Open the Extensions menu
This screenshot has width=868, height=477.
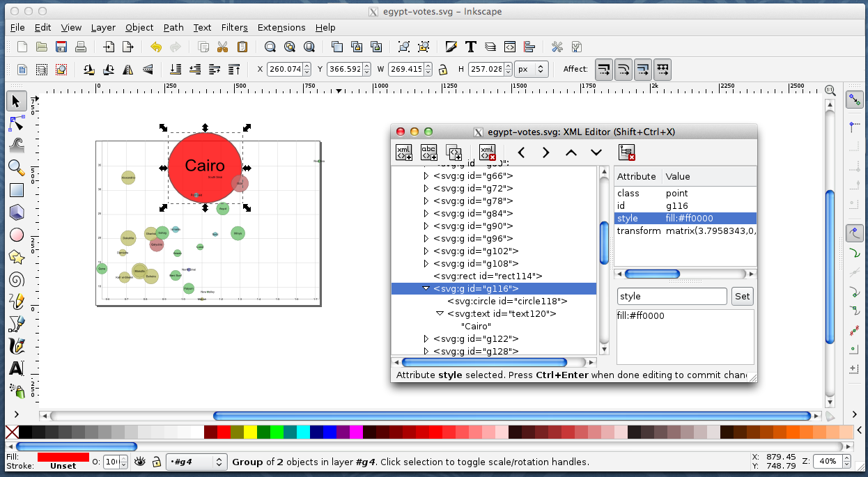281,27
